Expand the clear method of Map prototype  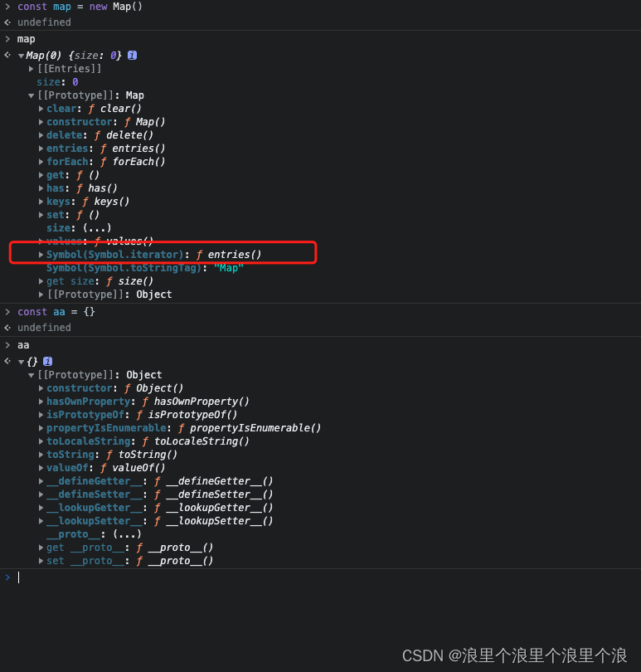(x=41, y=108)
